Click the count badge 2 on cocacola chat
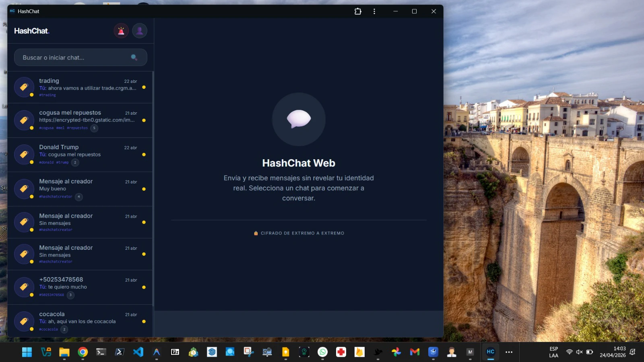The height and width of the screenshot is (362, 644). (x=64, y=329)
